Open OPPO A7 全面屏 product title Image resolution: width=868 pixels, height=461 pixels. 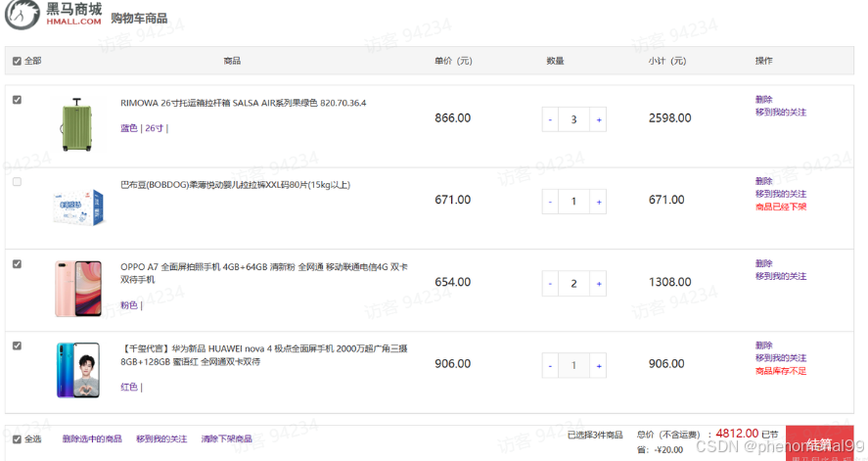click(x=264, y=273)
